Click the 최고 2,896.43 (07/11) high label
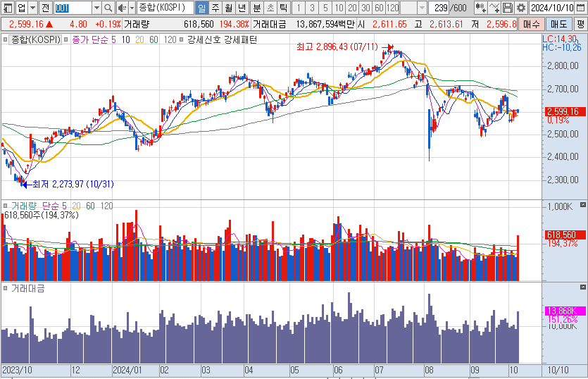The width and height of the screenshot is (588, 379). [x=337, y=47]
